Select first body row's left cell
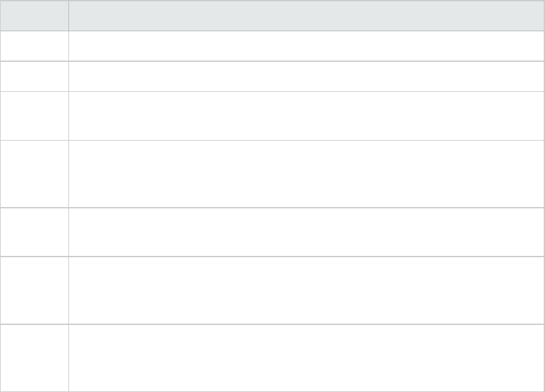Screen dimensions: 545x392 (34, 46)
